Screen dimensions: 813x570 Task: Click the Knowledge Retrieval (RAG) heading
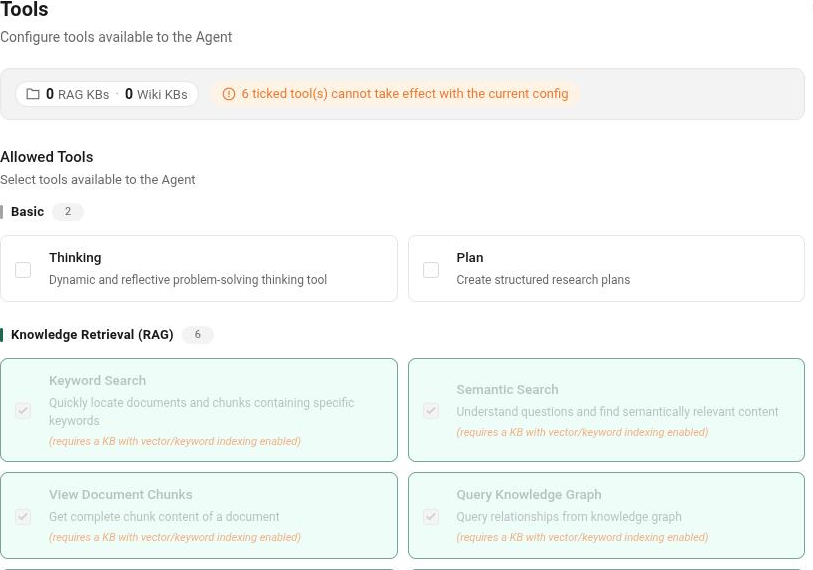click(x=92, y=335)
